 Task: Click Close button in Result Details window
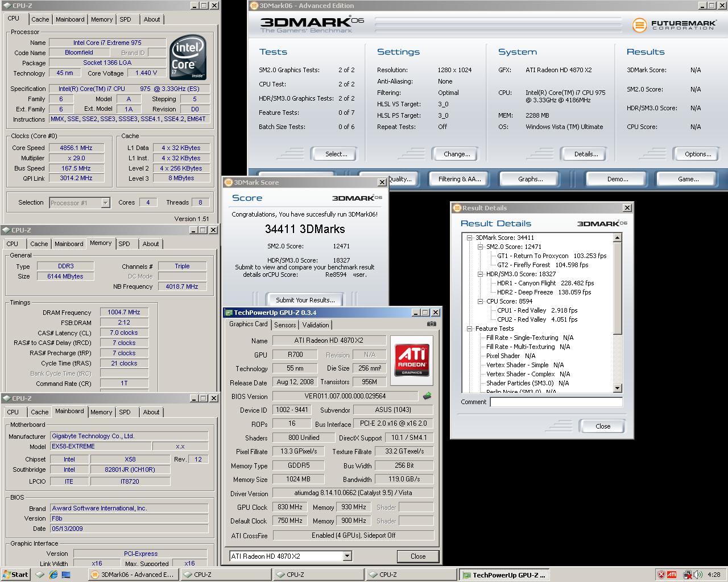click(x=603, y=426)
